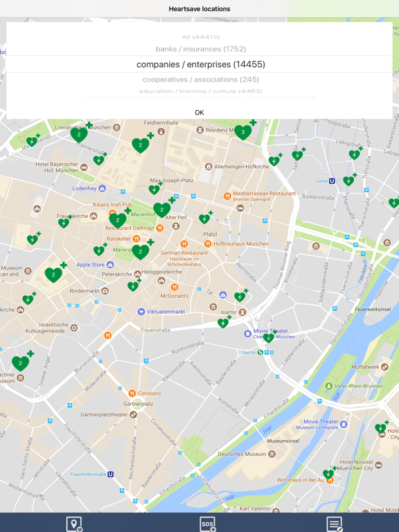The image size is (399, 532).
Task: Tap the 2-cluster heart near Literaturhaus München
Action: pyautogui.click(x=79, y=134)
